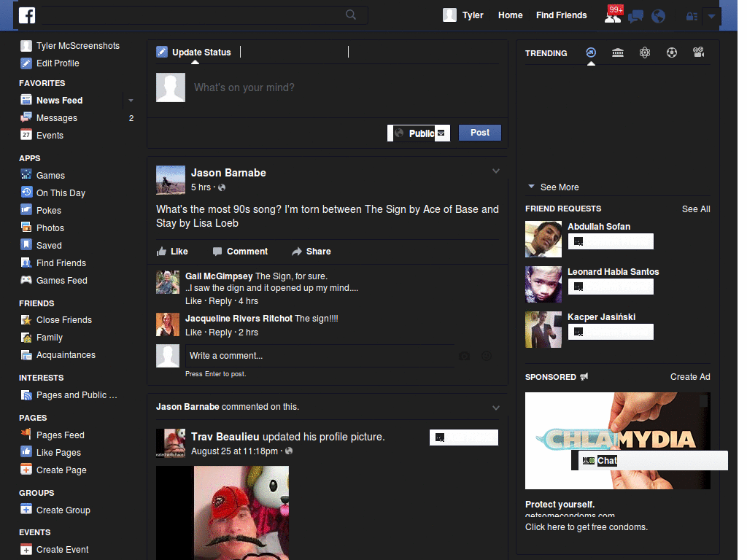Open the Chat bar
This screenshot has width=747, height=560.
tap(650, 461)
